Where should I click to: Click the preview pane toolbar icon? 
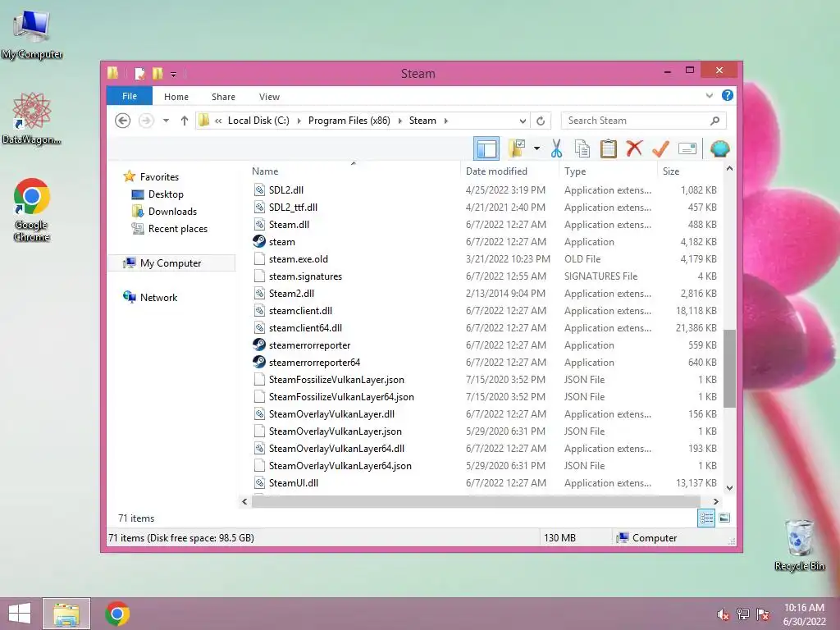(486, 149)
